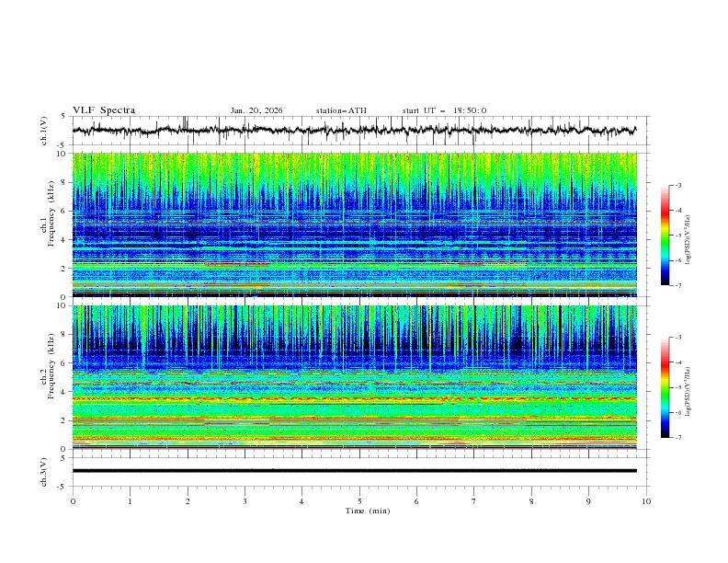The image size is (728, 563).
Task: Click the 'VLF Spectra' title text
Action: click(x=104, y=110)
